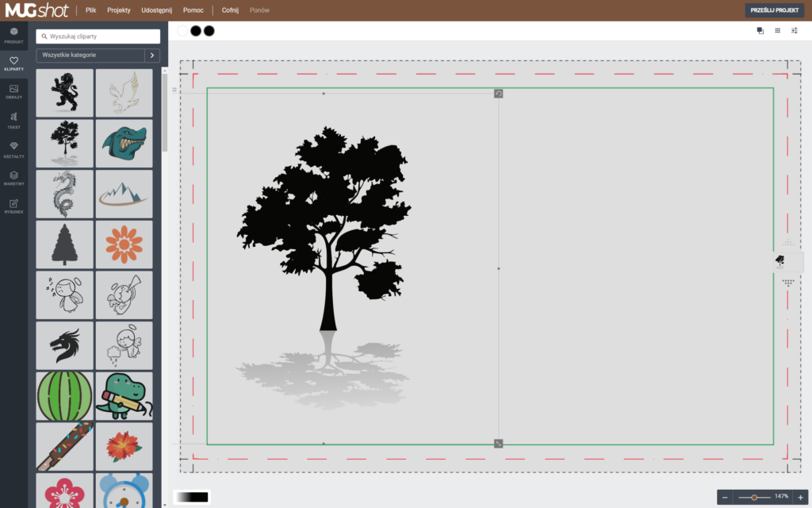Click the Prześlij Projekt button
812x508 pixels.
[x=774, y=10]
